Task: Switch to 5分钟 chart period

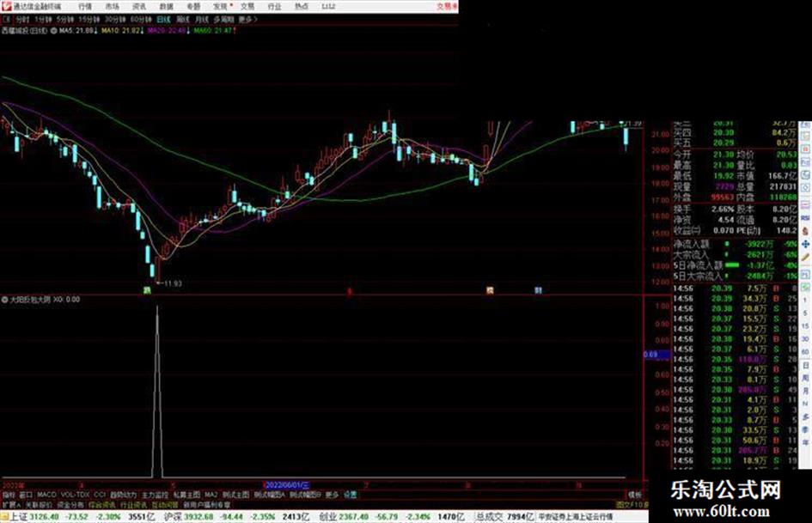Action: click(x=64, y=19)
